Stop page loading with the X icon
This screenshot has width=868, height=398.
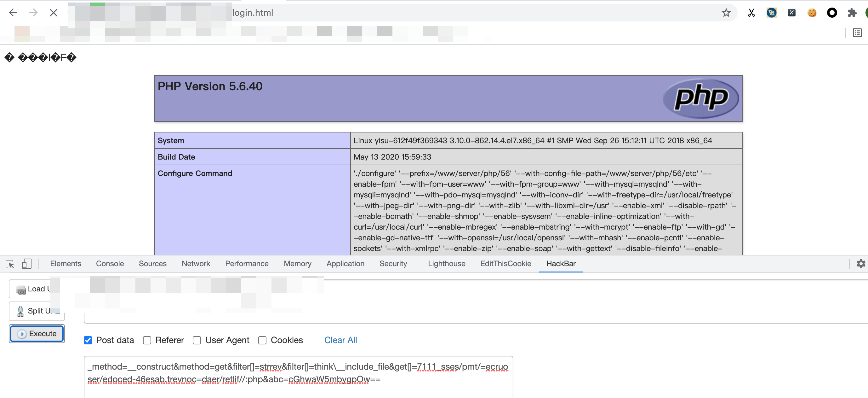click(53, 13)
